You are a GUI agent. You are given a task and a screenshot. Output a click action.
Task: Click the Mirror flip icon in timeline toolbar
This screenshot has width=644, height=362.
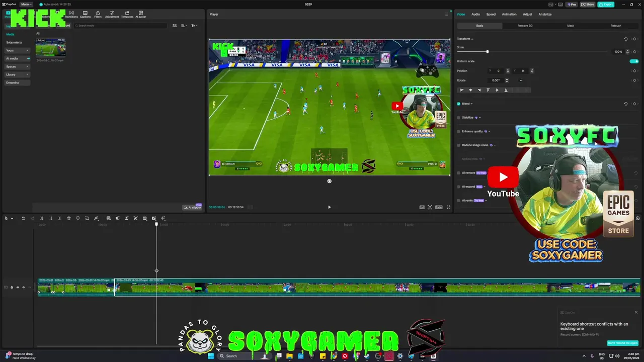click(x=117, y=218)
